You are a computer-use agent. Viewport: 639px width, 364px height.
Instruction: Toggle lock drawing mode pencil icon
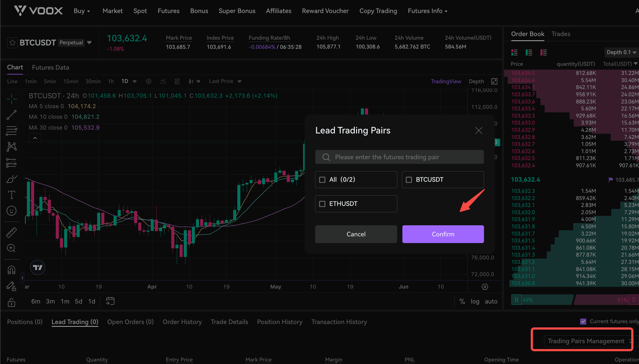[x=12, y=286]
